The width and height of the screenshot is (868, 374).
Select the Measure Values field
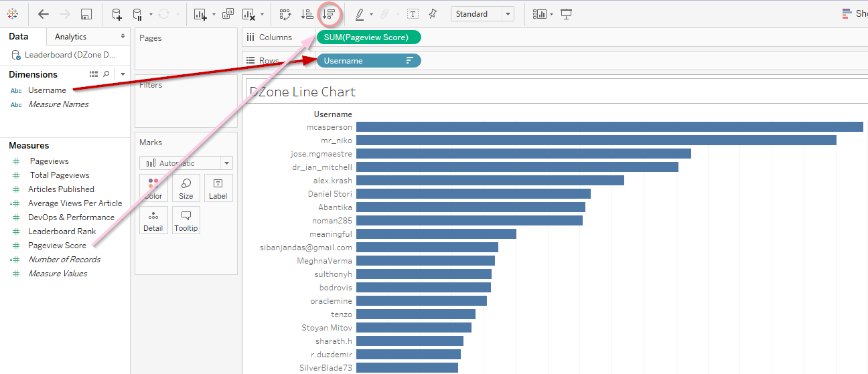click(58, 274)
